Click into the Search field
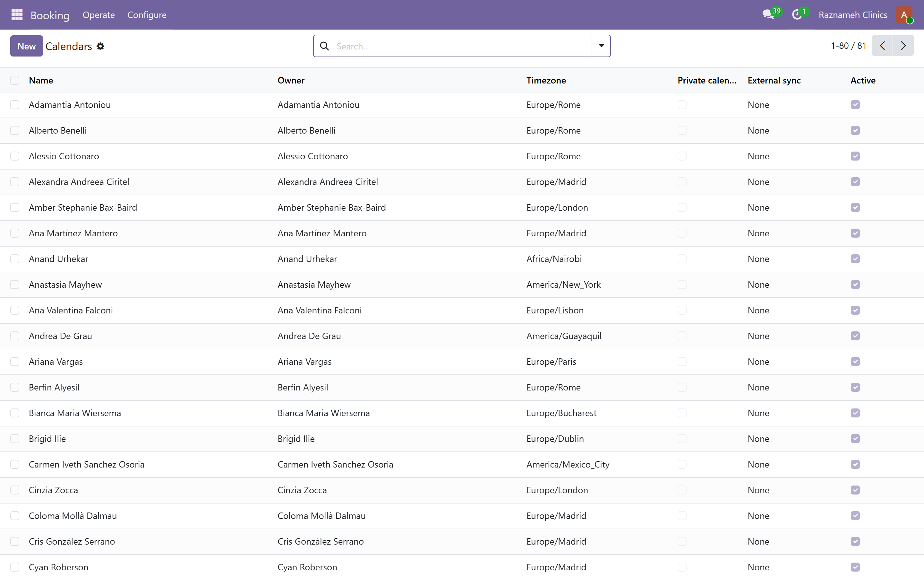 [x=462, y=46]
